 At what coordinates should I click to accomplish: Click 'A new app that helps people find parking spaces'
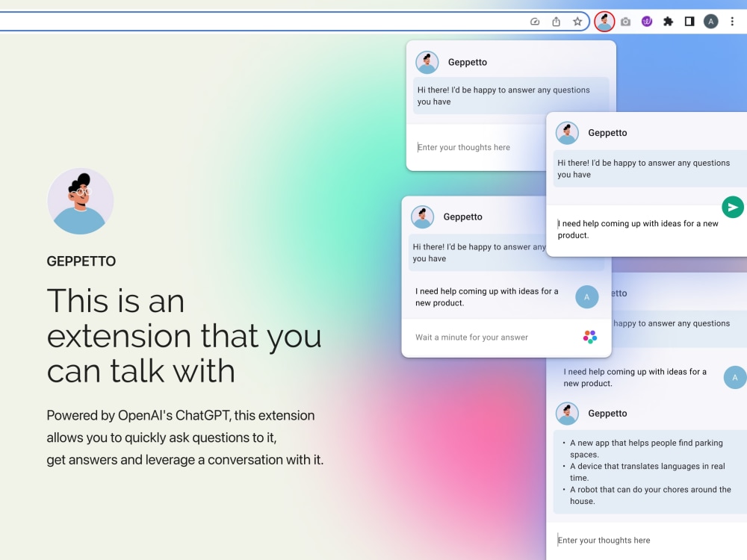pos(646,449)
